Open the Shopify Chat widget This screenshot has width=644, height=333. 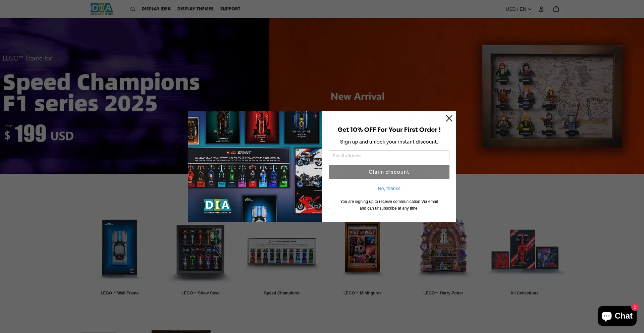tap(616, 316)
